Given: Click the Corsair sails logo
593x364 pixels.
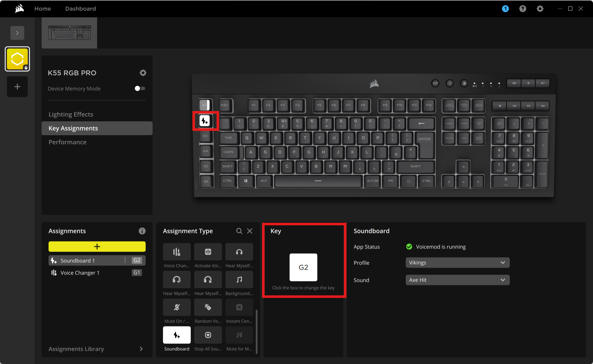Looking at the screenshot, I should coord(19,9).
